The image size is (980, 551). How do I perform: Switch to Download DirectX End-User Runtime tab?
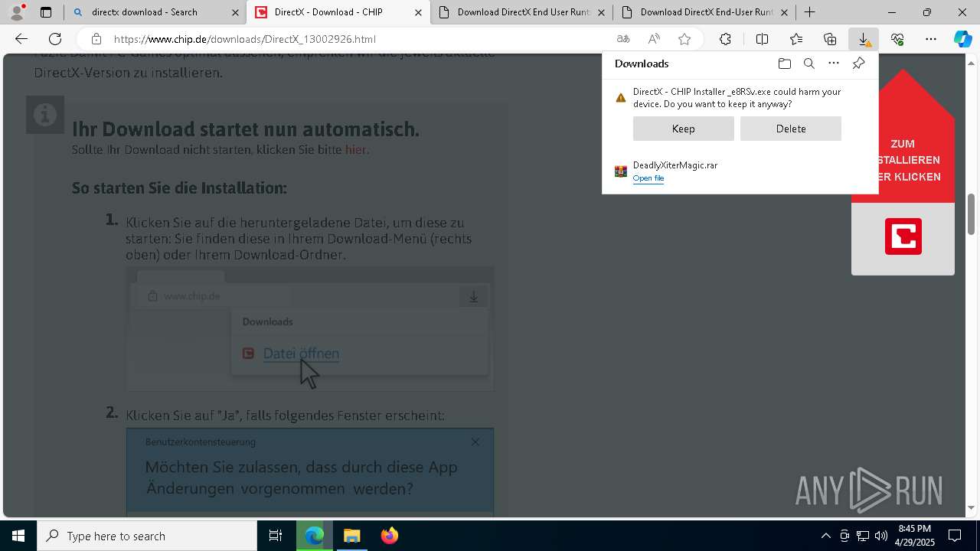tap(704, 12)
